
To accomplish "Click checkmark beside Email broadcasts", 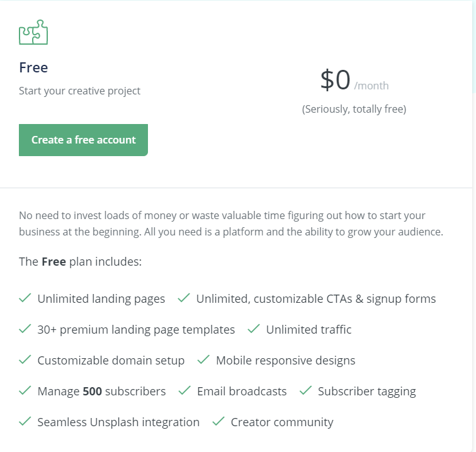I will pyautogui.click(x=184, y=391).
